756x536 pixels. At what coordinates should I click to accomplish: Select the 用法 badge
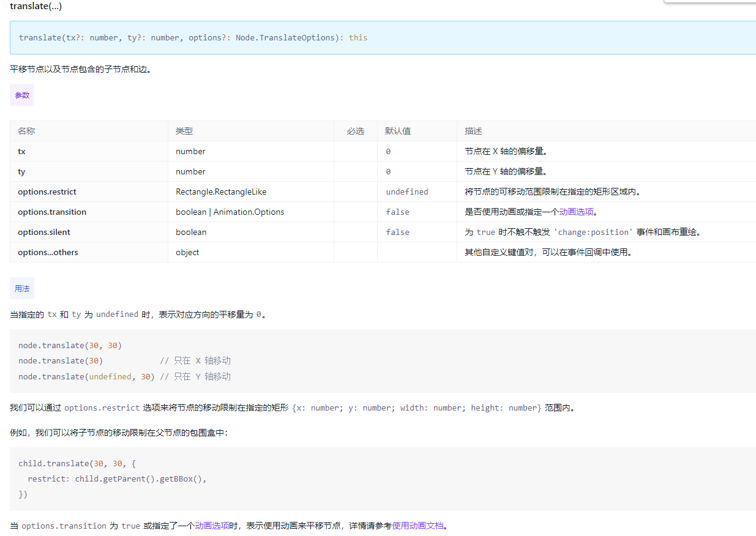pos(21,288)
